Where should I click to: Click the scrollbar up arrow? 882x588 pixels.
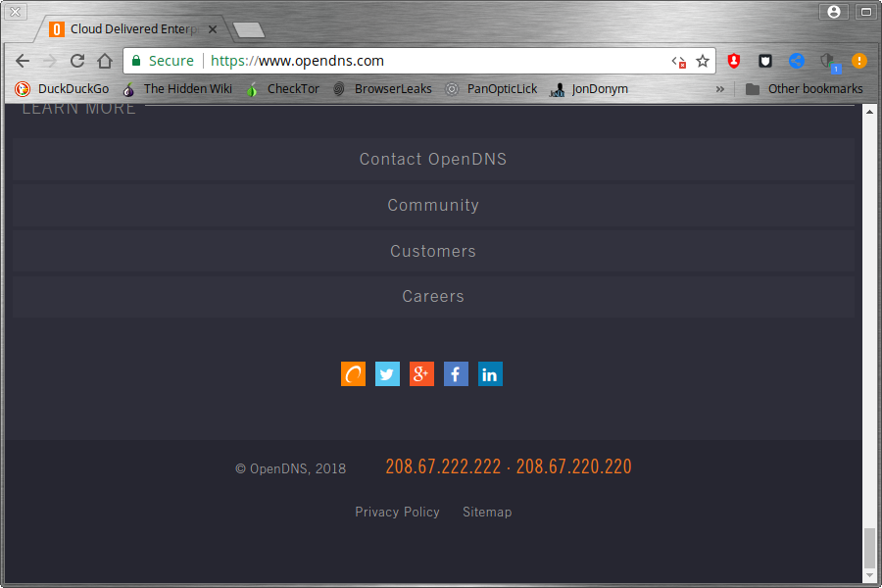pyautogui.click(x=869, y=112)
